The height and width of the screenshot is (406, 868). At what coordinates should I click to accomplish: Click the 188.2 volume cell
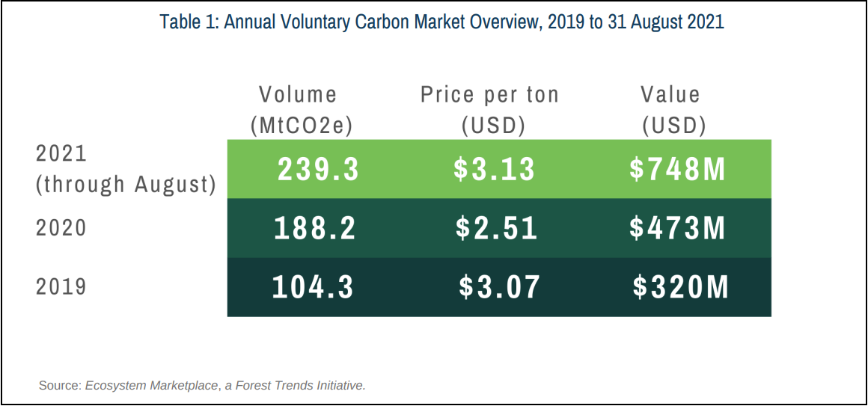tap(315, 228)
